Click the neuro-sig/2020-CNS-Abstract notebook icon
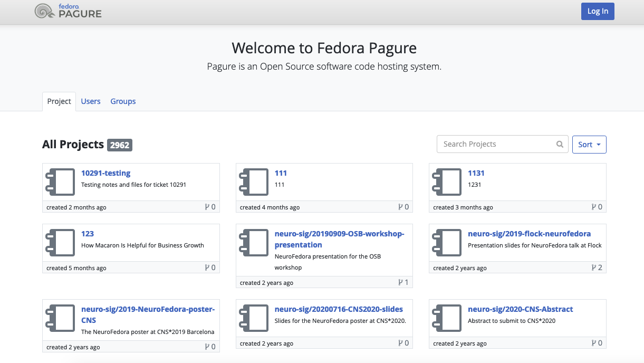Screen dimensions: 644x363 coord(447,318)
